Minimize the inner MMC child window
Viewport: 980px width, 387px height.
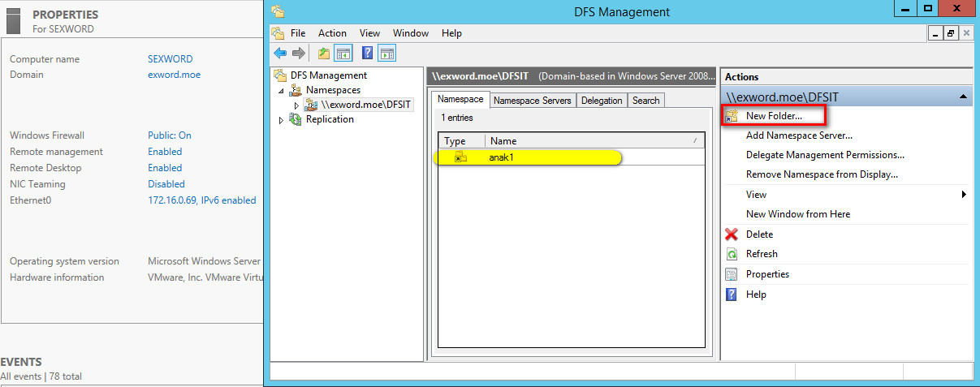pos(935,33)
